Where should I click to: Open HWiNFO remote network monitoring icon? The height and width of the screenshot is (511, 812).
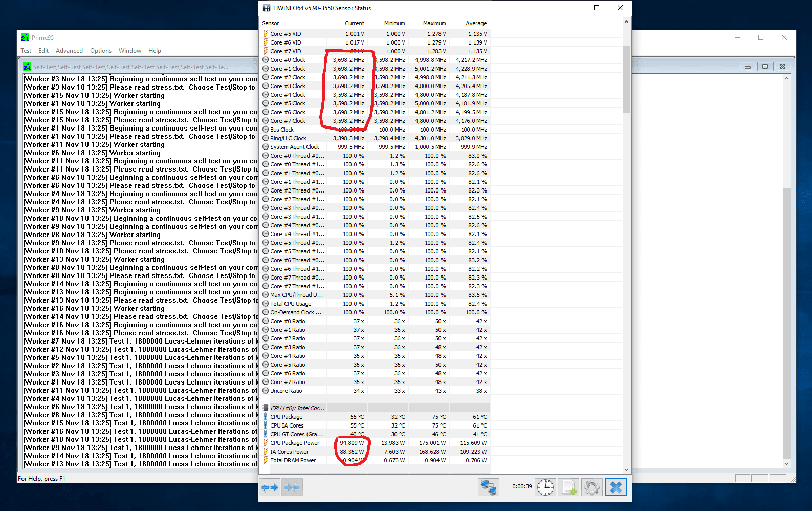coord(489,487)
